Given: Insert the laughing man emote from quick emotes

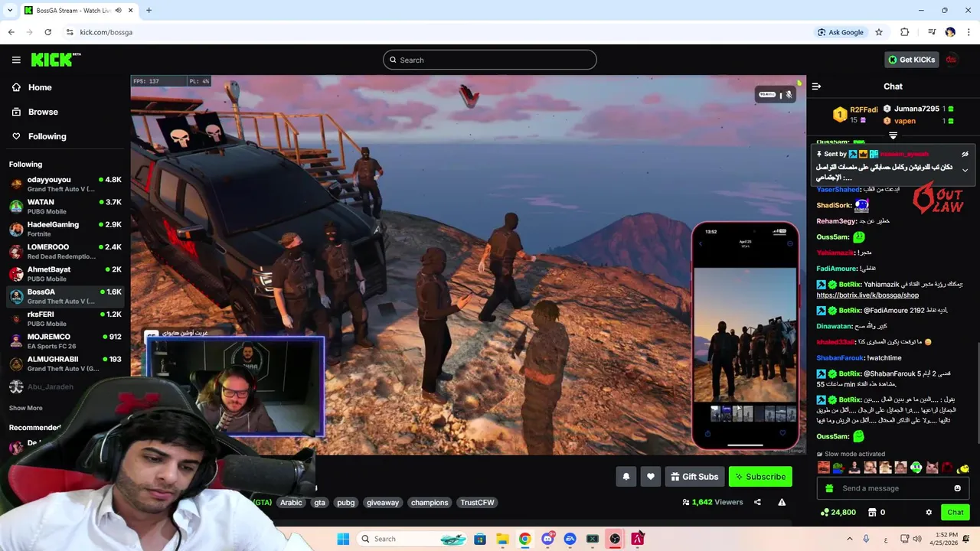Looking at the screenshot, I should (823, 468).
